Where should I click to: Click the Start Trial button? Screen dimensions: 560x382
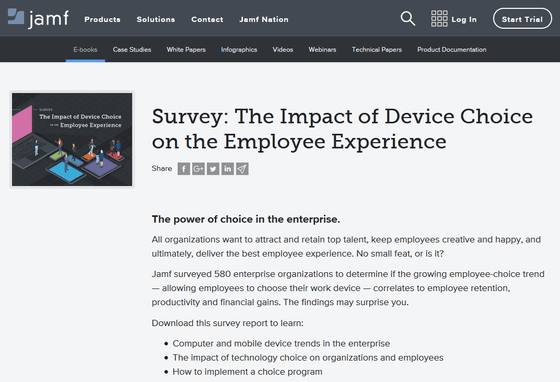tap(522, 19)
